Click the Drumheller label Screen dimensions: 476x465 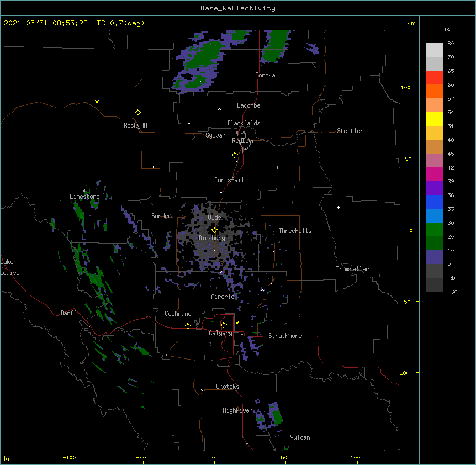coord(352,269)
